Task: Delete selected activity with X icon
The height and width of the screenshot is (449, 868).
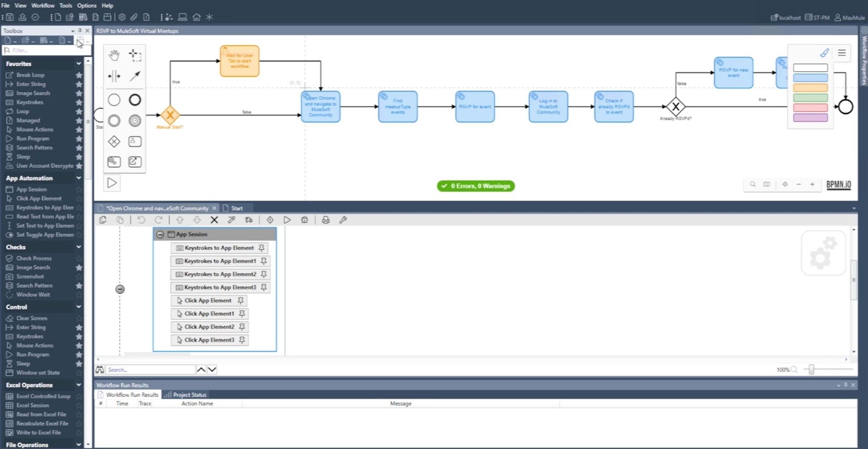Action: pyautogui.click(x=214, y=220)
